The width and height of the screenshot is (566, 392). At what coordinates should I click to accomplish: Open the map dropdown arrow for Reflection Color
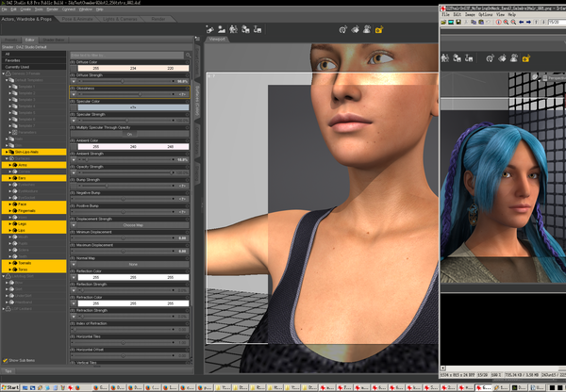click(x=74, y=277)
